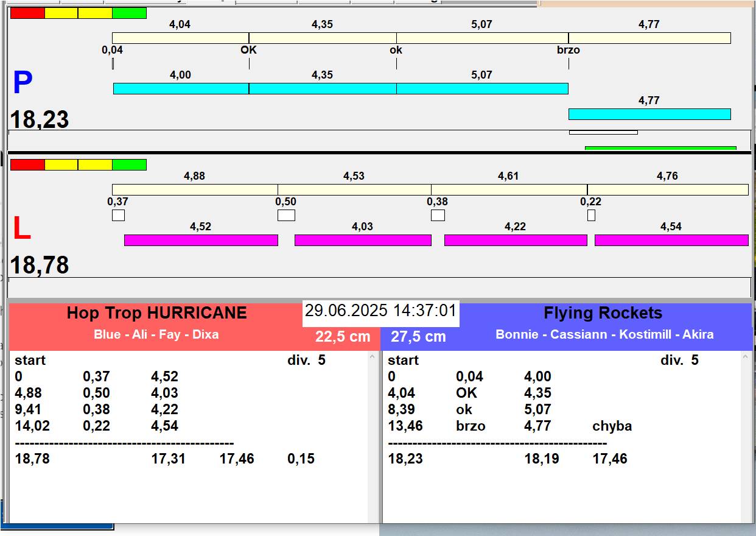The width and height of the screenshot is (756, 536).
Task: Select the magenta 4,52 run bar
Action: pyautogui.click(x=201, y=240)
